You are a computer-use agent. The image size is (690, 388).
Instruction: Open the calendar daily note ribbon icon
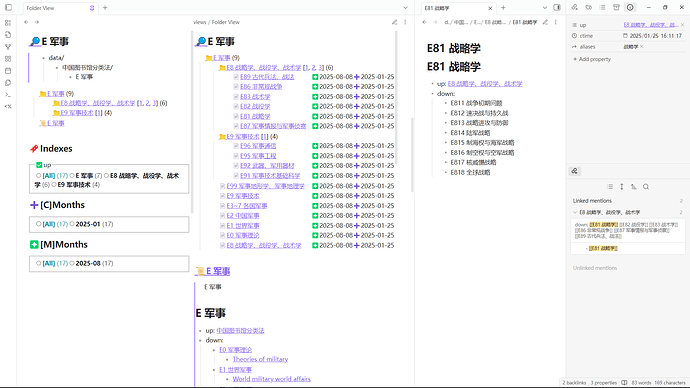(x=8, y=70)
